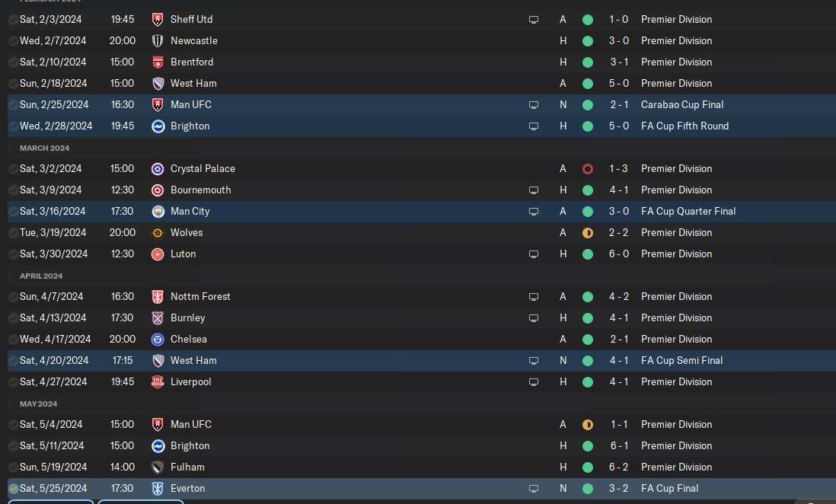Select the Nottm Forest team name
The width and height of the screenshot is (836, 504).
[x=200, y=296]
